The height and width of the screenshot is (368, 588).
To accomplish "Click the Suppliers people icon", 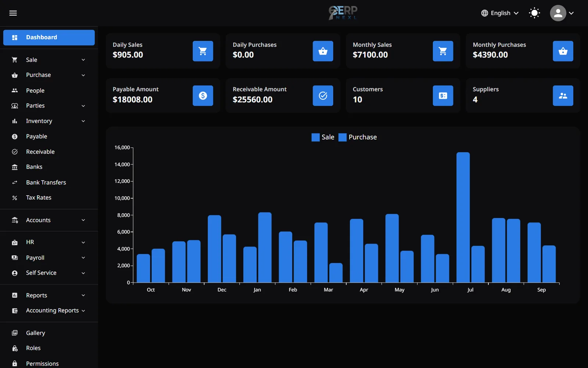I will click(x=563, y=96).
